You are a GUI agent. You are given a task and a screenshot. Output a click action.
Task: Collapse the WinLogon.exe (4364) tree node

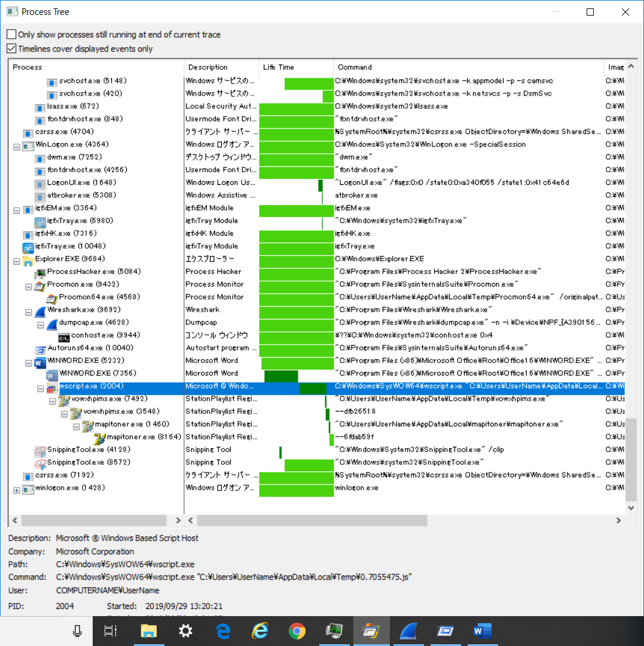coord(17,147)
